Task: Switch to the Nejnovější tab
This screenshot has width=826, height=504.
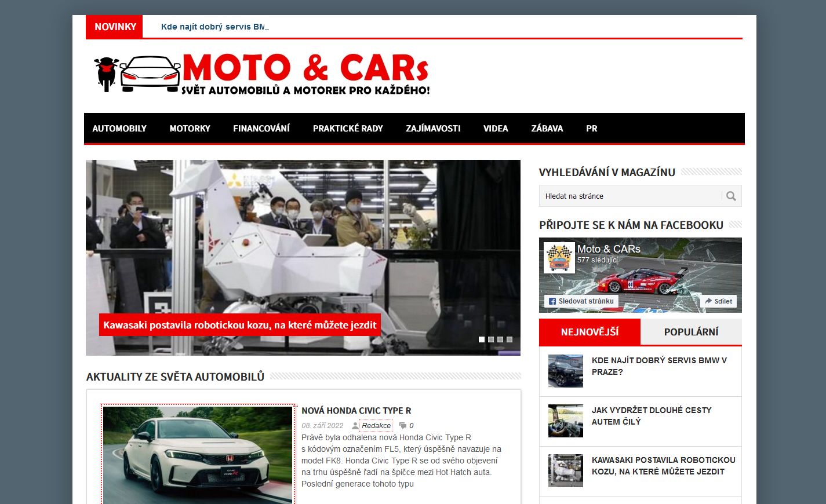Action: (x=590, y=332)
